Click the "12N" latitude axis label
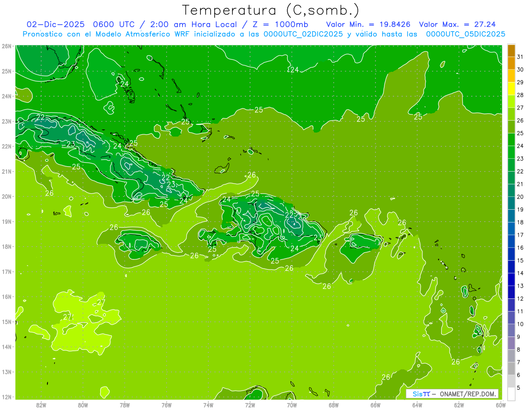 [6, 397]
